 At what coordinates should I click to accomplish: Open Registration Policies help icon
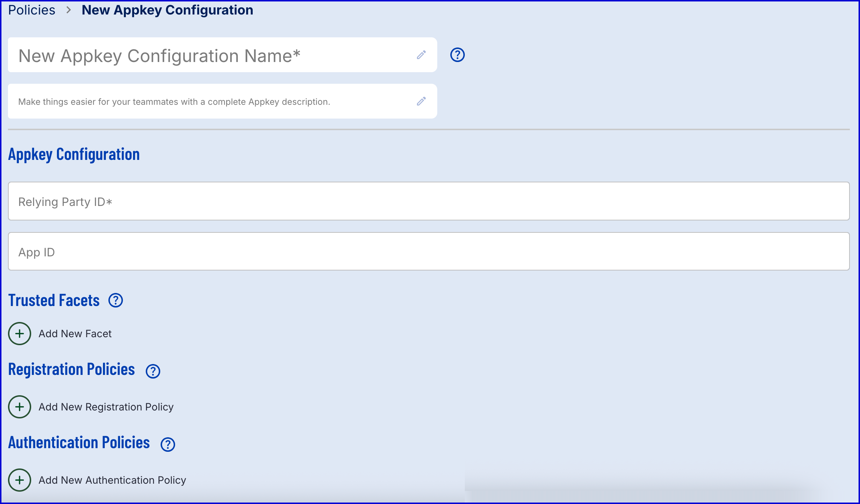(x=153, y=371)
